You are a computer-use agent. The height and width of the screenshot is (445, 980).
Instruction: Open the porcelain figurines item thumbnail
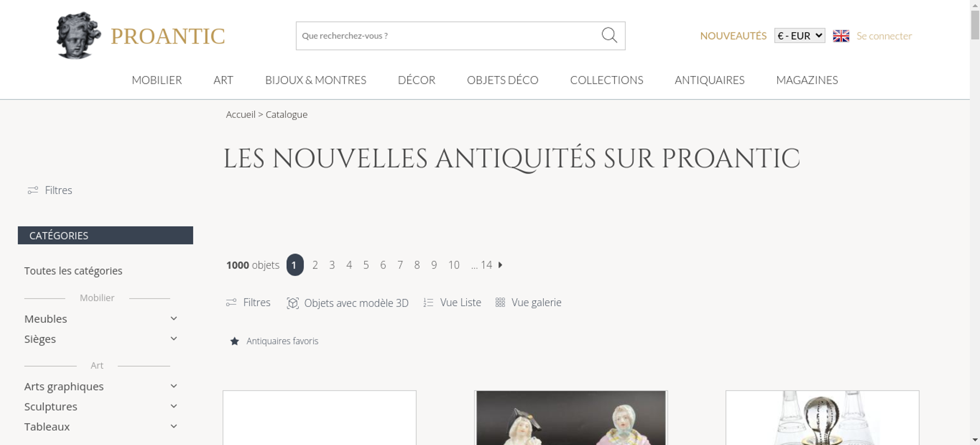tap(571, 418)
